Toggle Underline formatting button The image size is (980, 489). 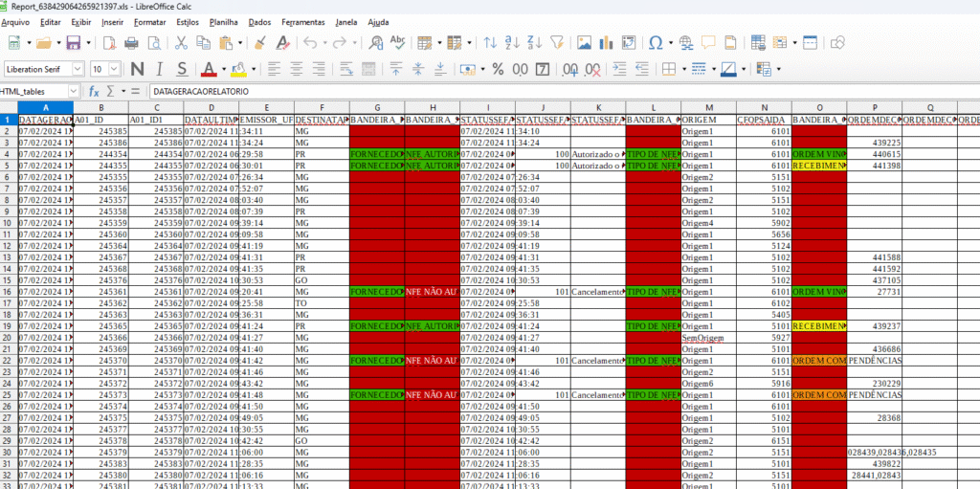coord(181,69)
